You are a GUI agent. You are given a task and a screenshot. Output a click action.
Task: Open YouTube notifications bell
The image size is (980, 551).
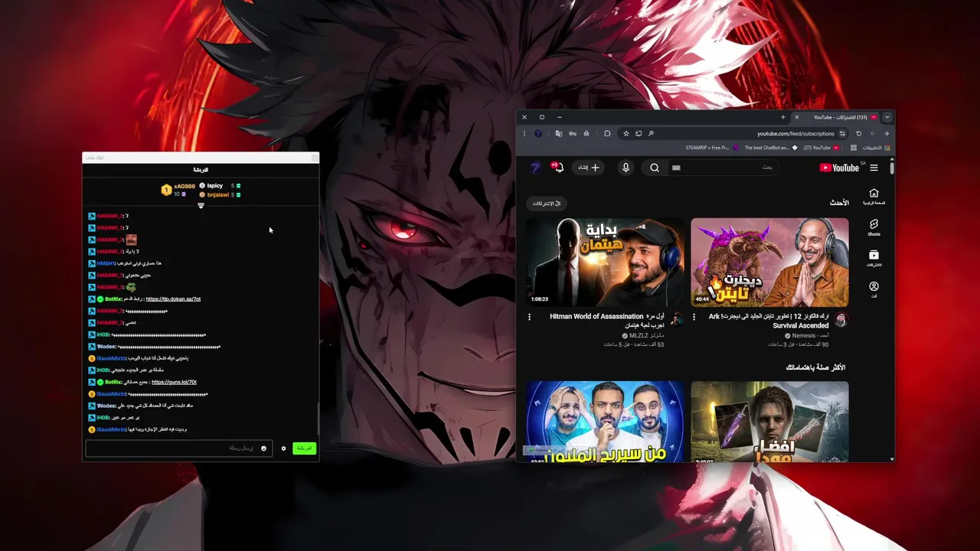pos(558,168)
